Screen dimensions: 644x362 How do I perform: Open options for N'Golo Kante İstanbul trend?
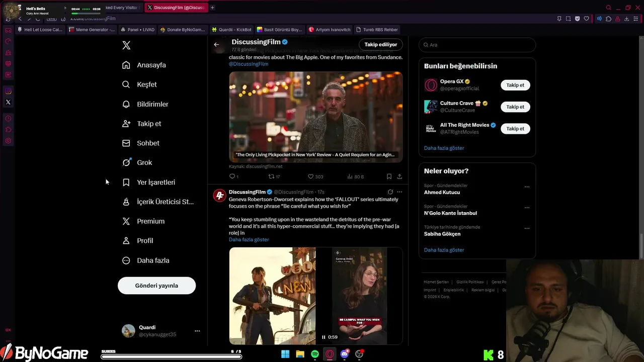[x=527, y=208]
